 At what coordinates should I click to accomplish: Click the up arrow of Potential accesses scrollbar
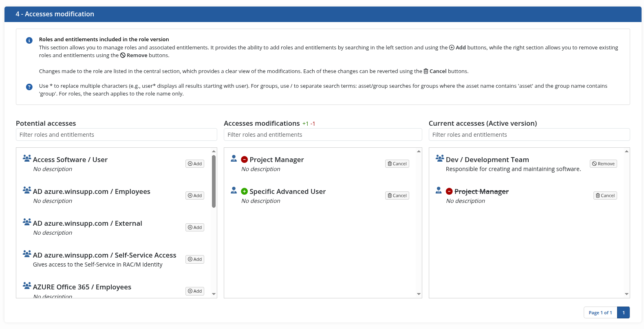(214, 151)
